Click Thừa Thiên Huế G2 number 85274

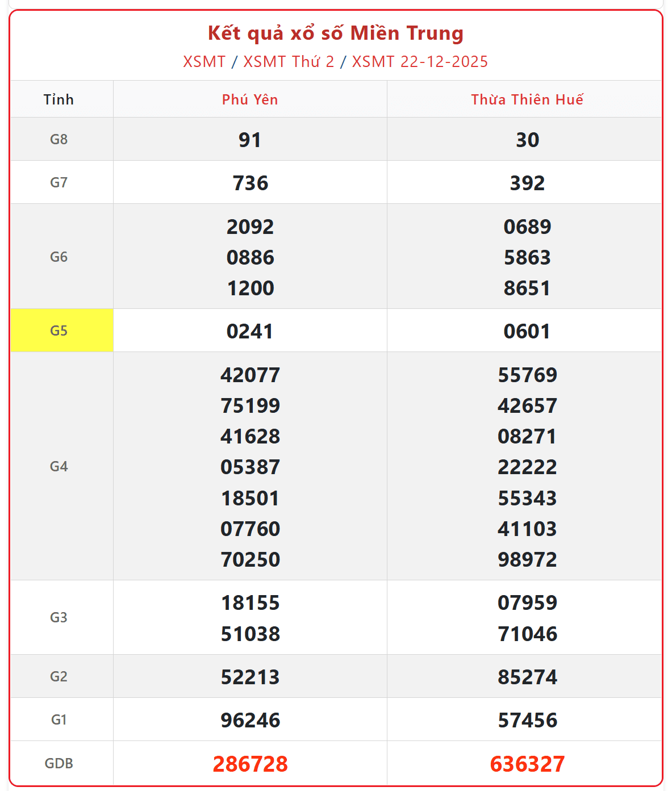coord(527,677)
